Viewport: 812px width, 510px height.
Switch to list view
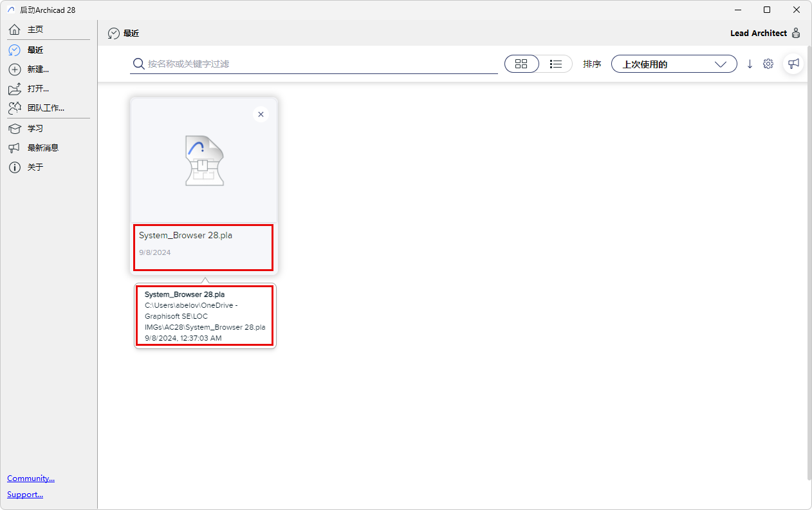click(556, 64)
